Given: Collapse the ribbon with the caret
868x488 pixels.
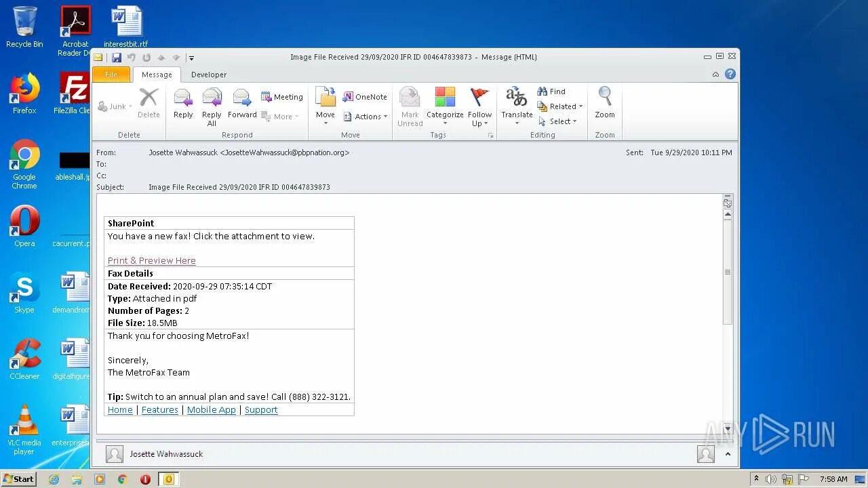Looking at the screenshot, I should 715,75.
